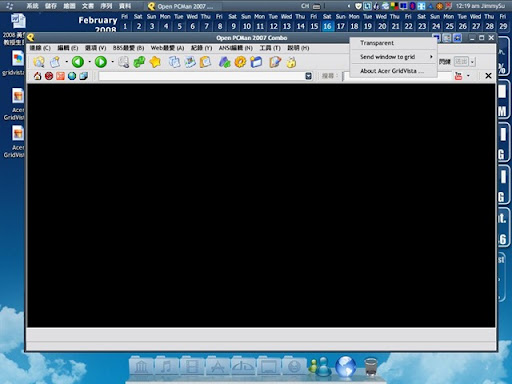Click the orange gear settings icon
The image size is (512, 384).
click(240, 62)
